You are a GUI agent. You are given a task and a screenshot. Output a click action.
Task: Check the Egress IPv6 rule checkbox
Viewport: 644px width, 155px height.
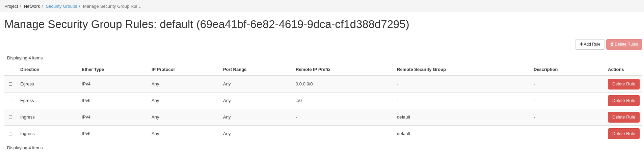pos(10,101)
